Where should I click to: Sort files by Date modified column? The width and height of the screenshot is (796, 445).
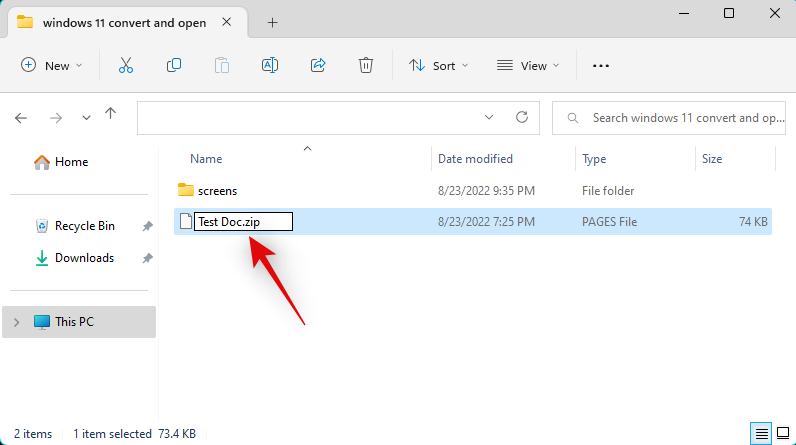pos(476,159)
